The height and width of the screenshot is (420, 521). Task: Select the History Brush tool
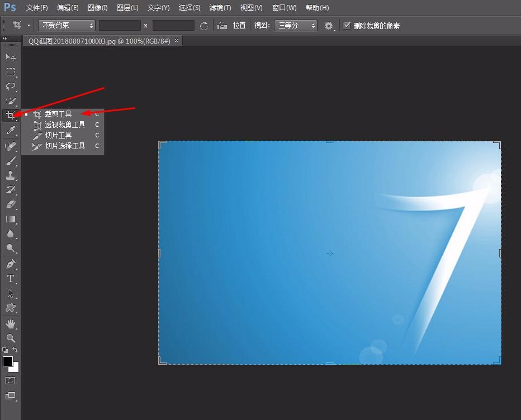pyautogui.click(x=10, y=190)
